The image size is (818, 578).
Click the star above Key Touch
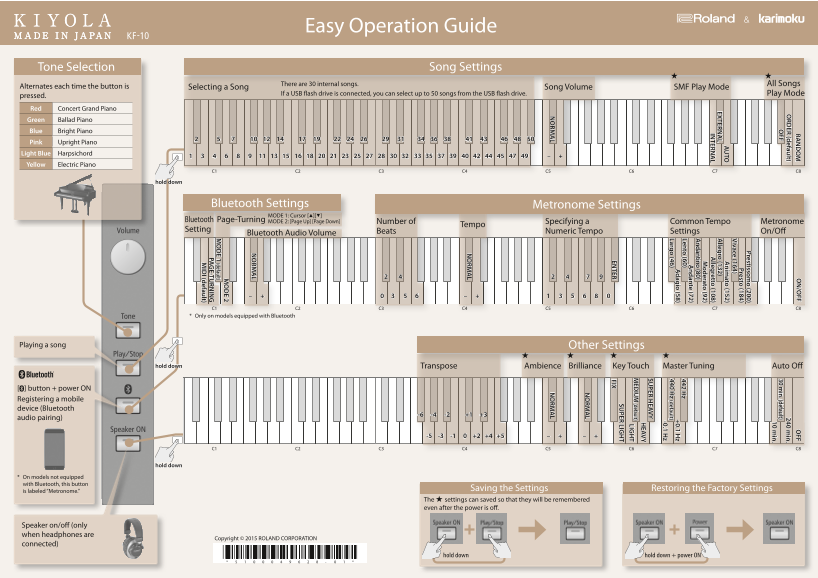click(x=614, y=355)
